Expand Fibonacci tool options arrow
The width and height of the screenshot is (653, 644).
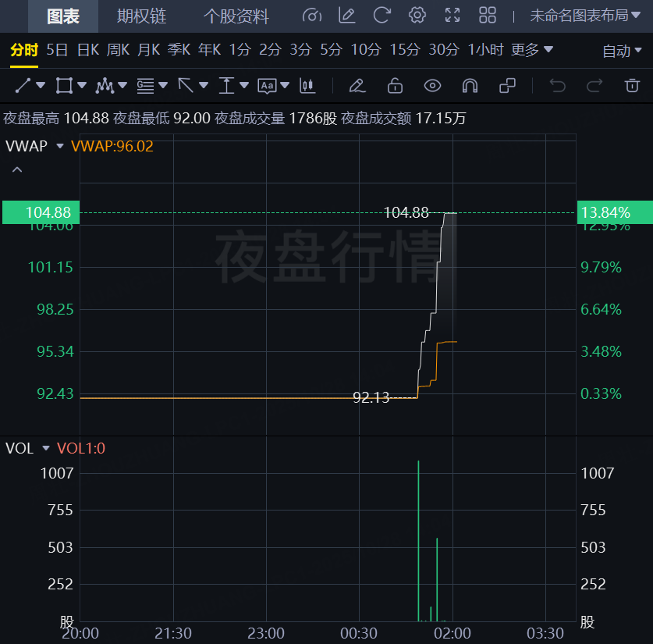tap(163, 85)
